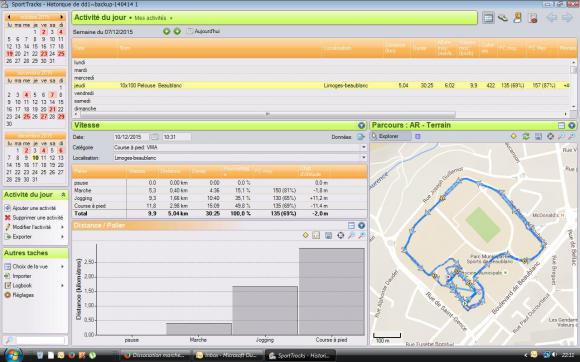Click the horizontal scrollbar under weekly table

click(266, 114)
